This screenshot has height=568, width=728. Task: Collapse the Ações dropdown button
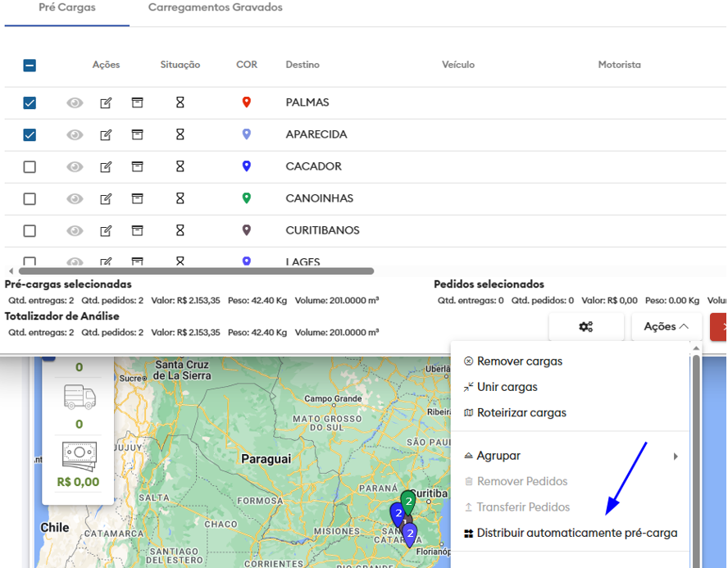666,326
